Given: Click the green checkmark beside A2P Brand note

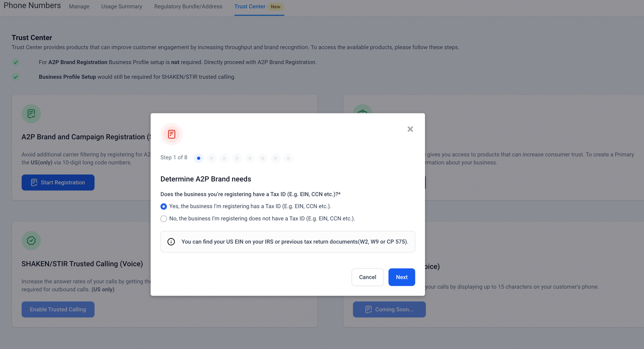Looking at the screenshot, I should [16, 62].
